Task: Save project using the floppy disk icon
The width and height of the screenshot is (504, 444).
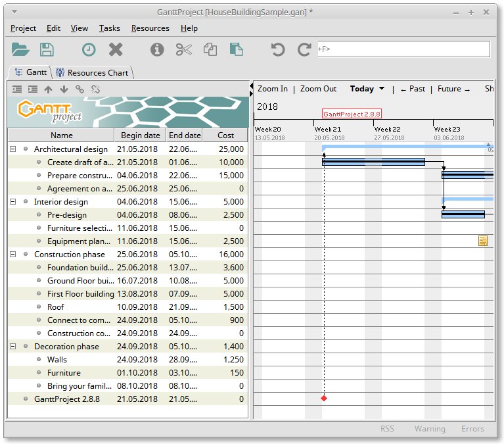Action: pos(47,49)
